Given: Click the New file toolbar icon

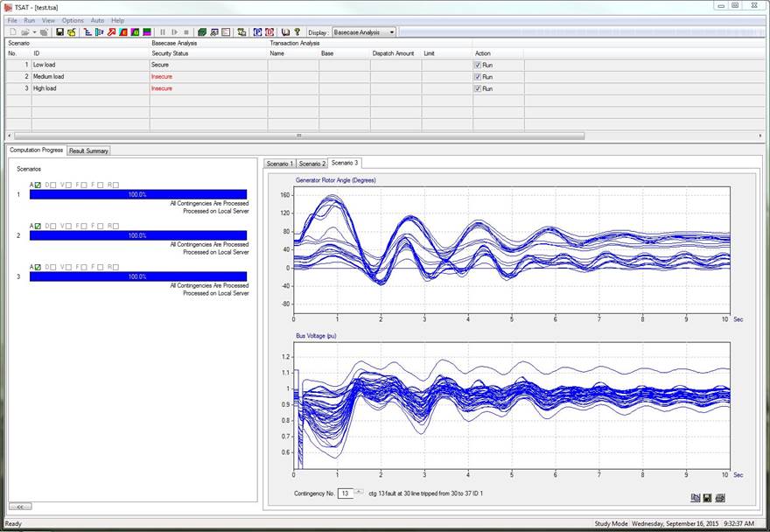Looking at the screenshot, I should pos(12,32).
